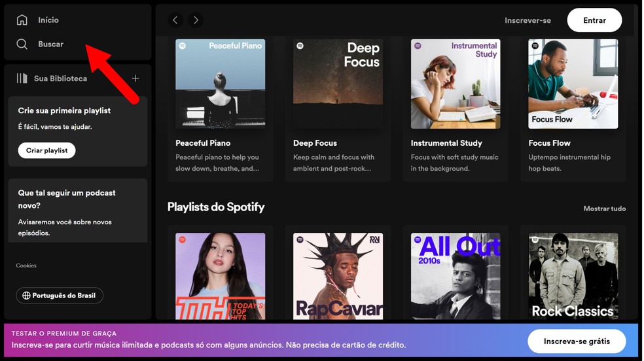Click the Inscrever-se link
The height and width of the screenshot is (361, 644).
pos(528,20)
